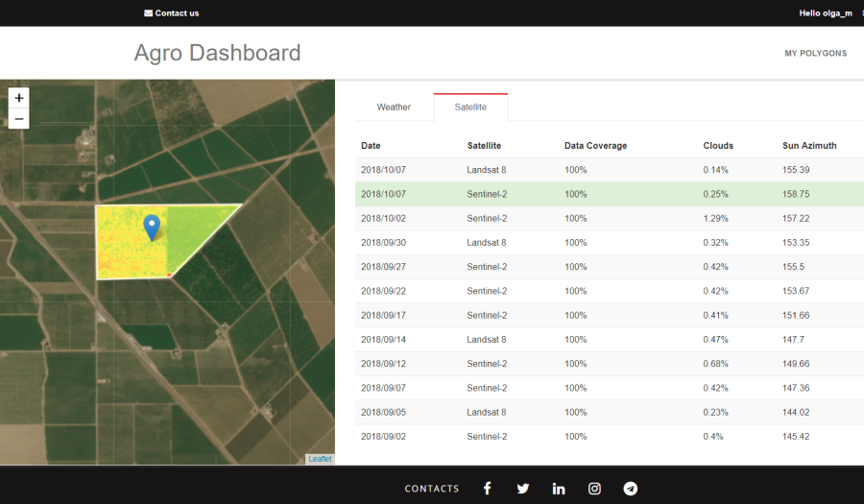Viewport: 864px width, 504px height.
Task: Open the Leaflet attribution link
Action: (x=320, y=459)
